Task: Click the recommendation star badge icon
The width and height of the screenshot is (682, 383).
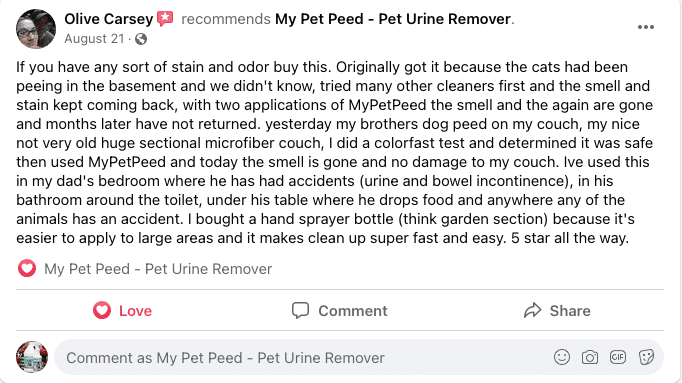Action: click(165, 19)
